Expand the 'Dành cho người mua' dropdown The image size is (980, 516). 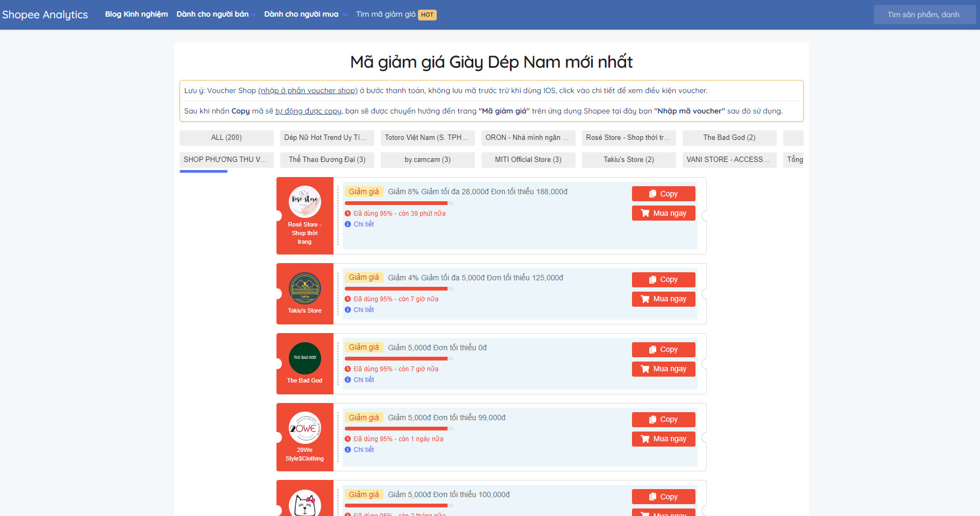click(x=305, y=15)
